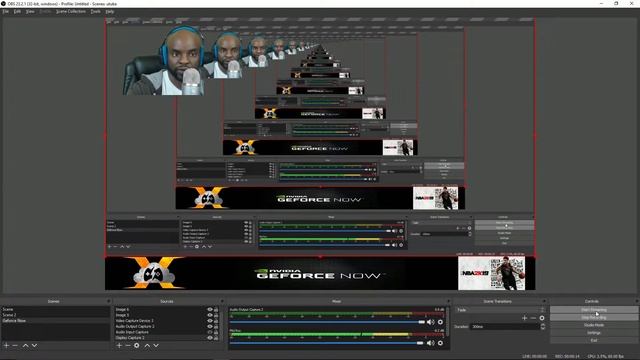
Task: Hide the Image 6 source with its eye icon
Action: point(210,309)
